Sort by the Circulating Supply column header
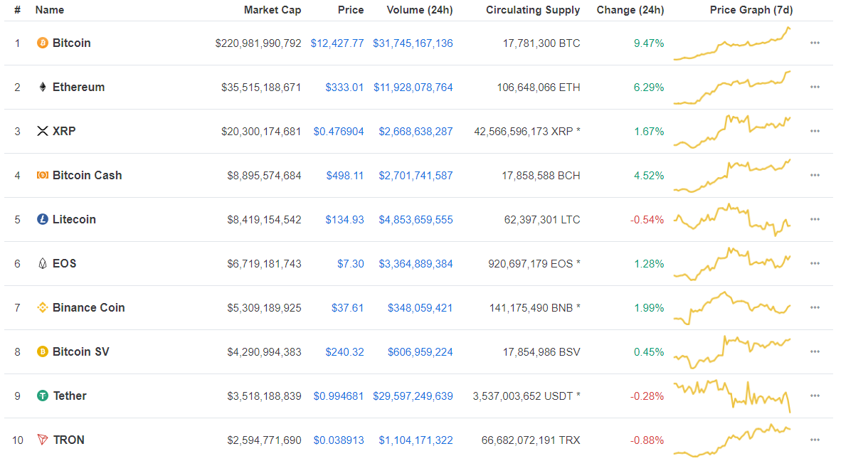This screenshot has height=461, width=868. point(533,10)
